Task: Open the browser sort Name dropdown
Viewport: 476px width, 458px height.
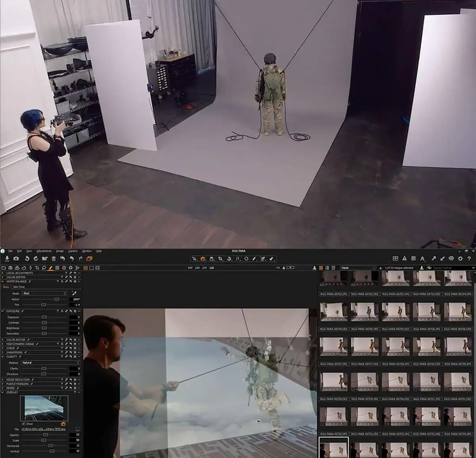Action: [x=358, y=268]
